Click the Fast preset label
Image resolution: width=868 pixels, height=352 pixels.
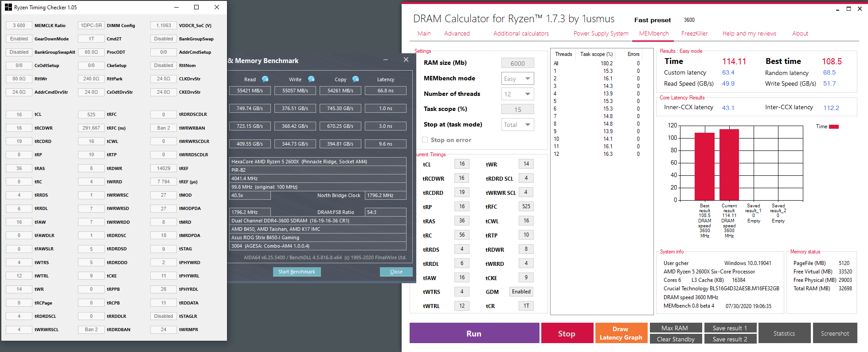point(653,20)
